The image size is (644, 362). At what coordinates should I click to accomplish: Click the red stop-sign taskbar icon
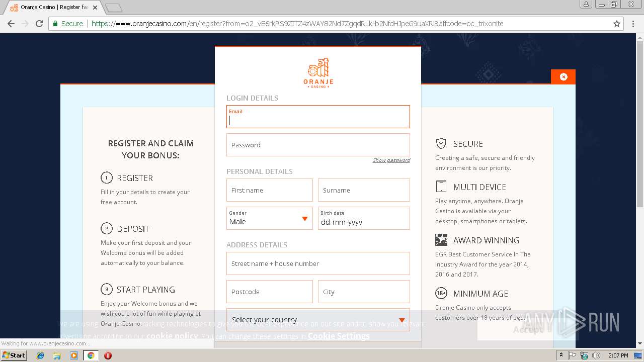point(108,355)
